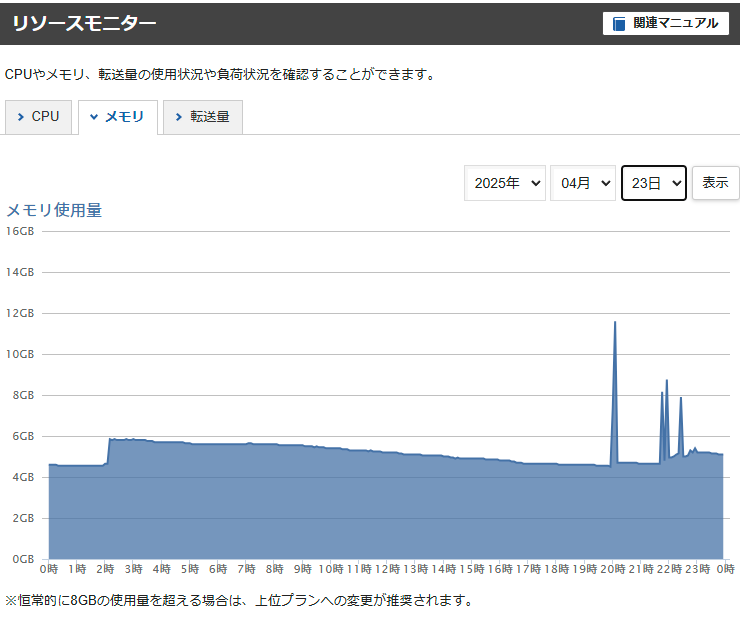Click the 20時 time axis label
This screenshot has width=740, height=619.
[613, 569]
